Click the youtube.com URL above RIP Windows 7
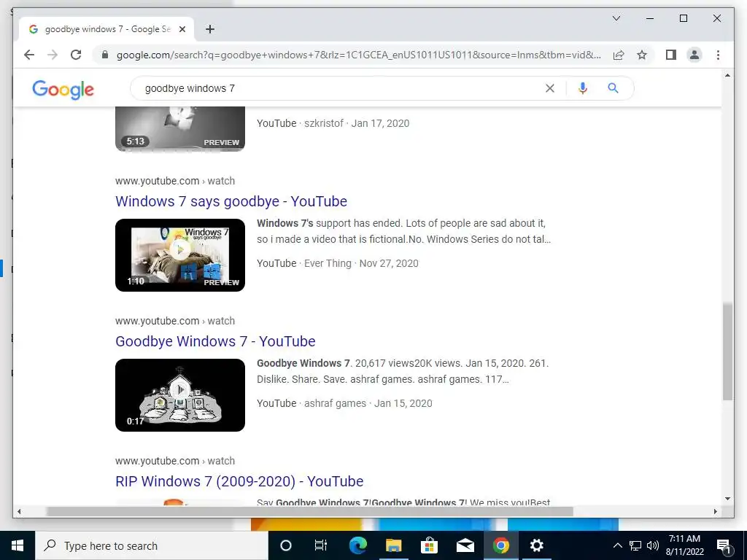 (x=175, y=461)
